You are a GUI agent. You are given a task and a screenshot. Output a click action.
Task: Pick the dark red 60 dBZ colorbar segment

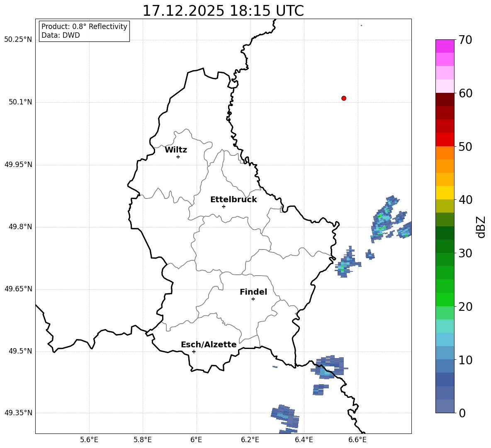pos(445,99)
